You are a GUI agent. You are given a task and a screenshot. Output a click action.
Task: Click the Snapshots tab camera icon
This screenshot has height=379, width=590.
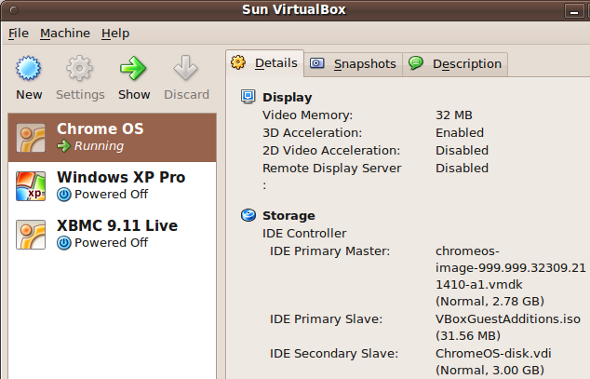[317, 63]
